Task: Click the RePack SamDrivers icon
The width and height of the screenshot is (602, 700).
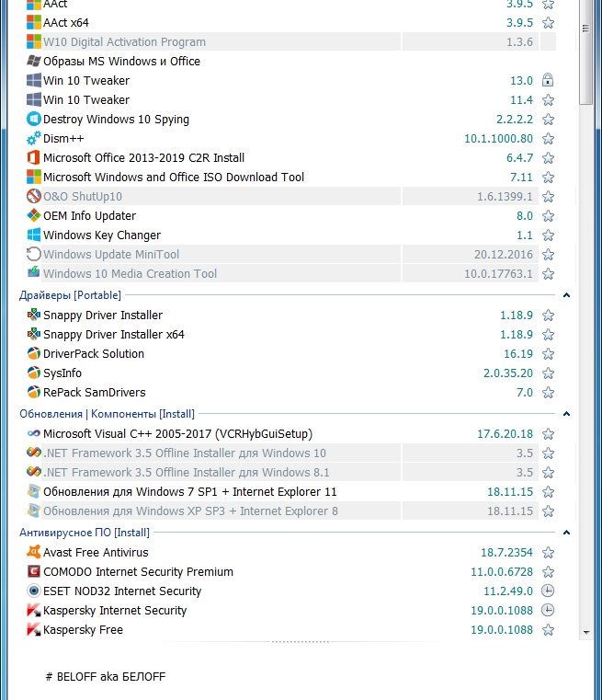Action: [x=33, y=392]
